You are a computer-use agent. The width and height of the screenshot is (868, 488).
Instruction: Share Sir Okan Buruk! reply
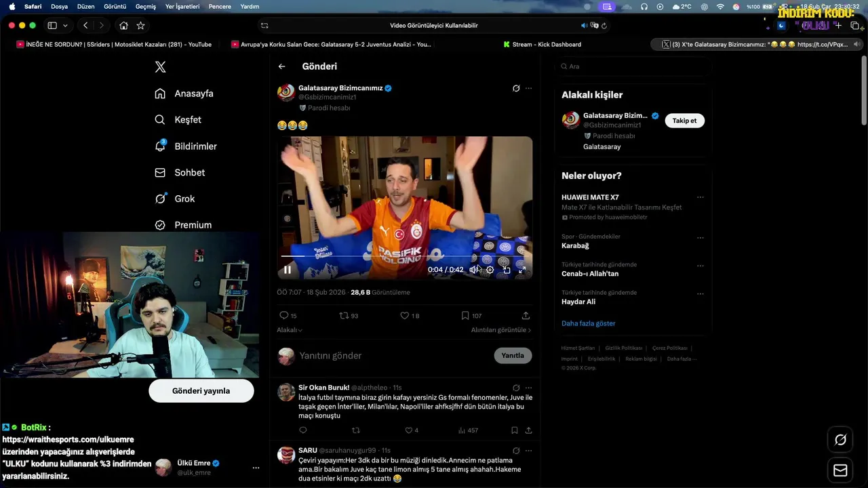(528, 430)
